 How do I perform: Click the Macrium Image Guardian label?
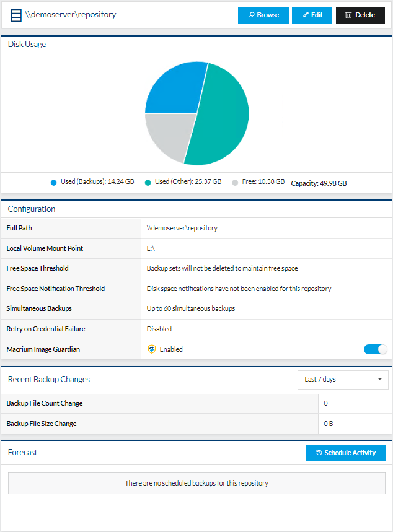pyautogui.click(x=43, y=349)
